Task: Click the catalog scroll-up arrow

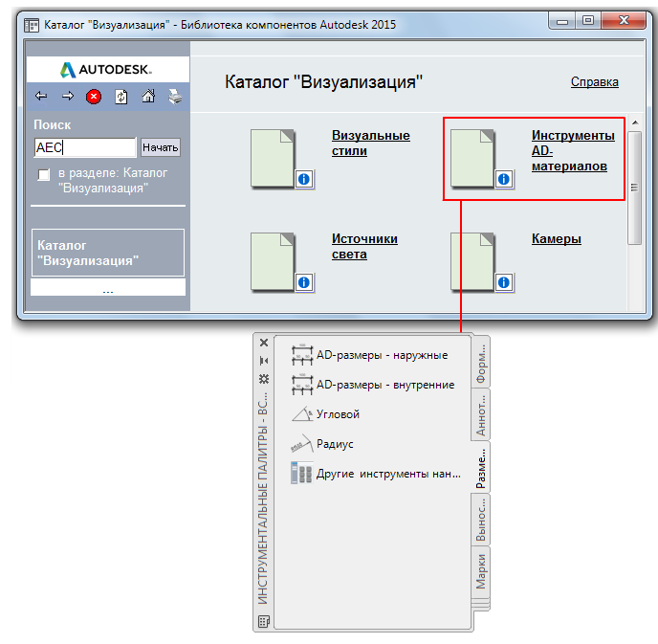Action: click(x=635, y=122)
